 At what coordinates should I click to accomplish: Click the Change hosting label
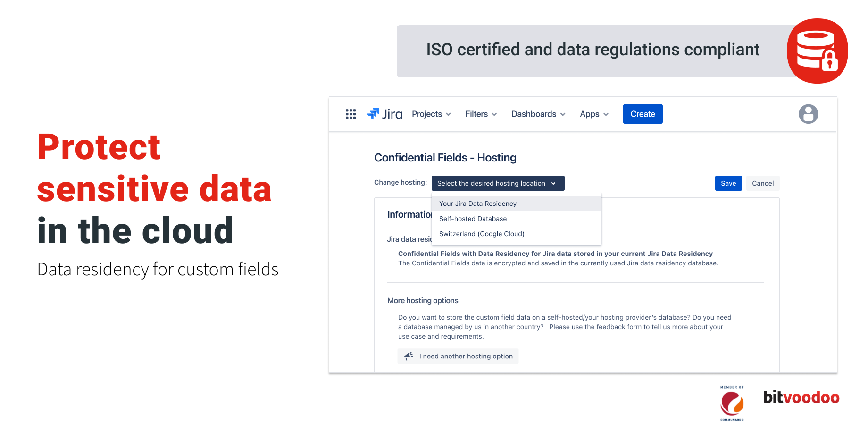[401, 183]
